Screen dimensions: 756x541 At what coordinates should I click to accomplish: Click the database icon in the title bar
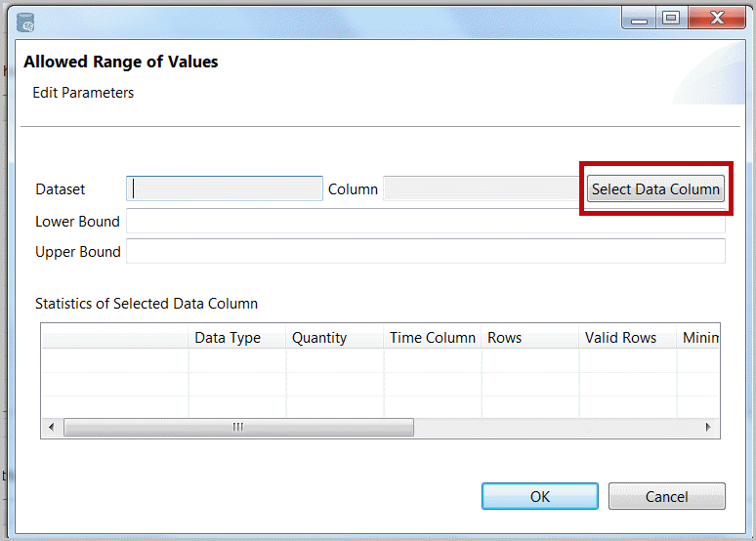point(26,21)
